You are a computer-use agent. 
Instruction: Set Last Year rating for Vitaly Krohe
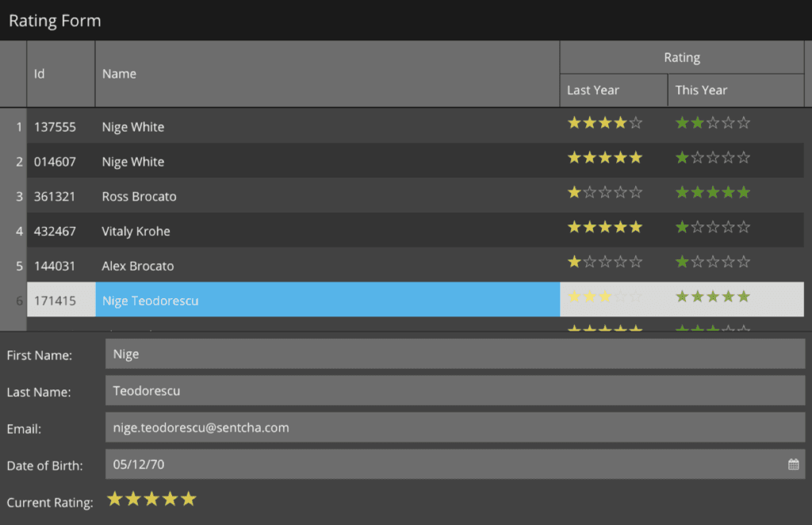[x=605, y=228]
